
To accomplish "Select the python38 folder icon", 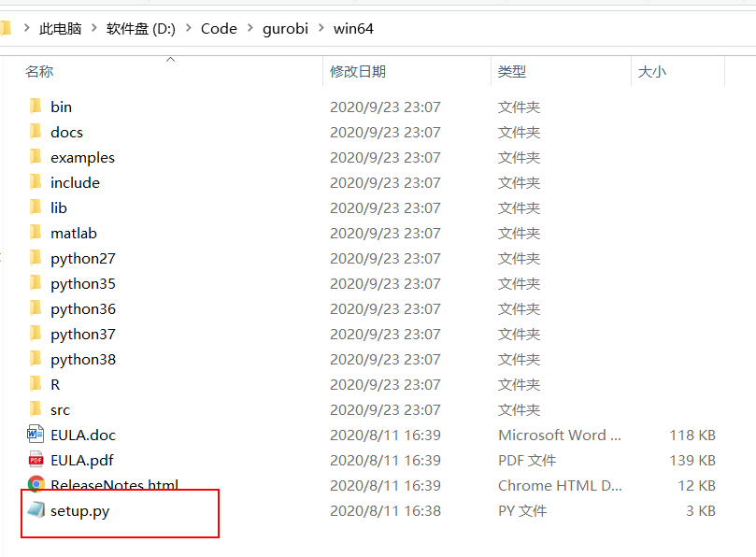I will pos(36,358).
